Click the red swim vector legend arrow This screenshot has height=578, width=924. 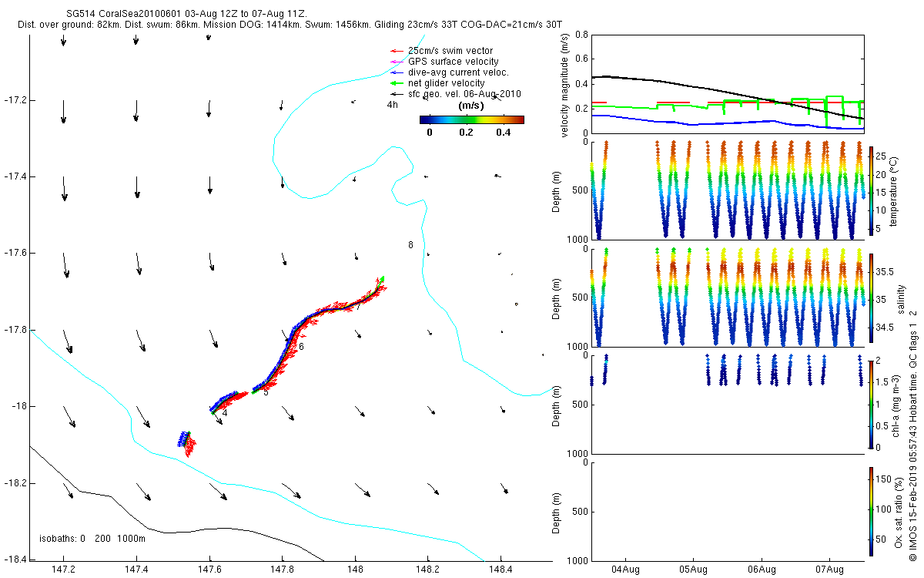tap(397, 51)
